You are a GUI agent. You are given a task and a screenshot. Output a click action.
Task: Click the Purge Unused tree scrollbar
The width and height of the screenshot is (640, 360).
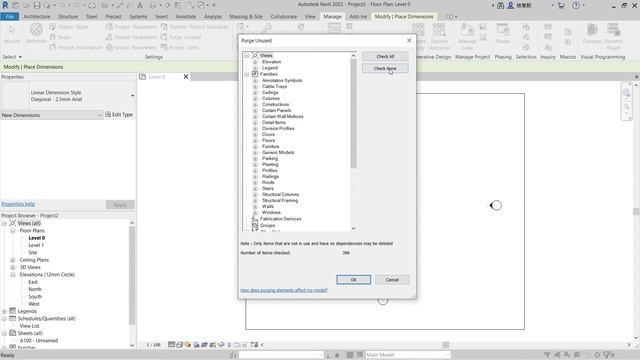pos(353,113)
